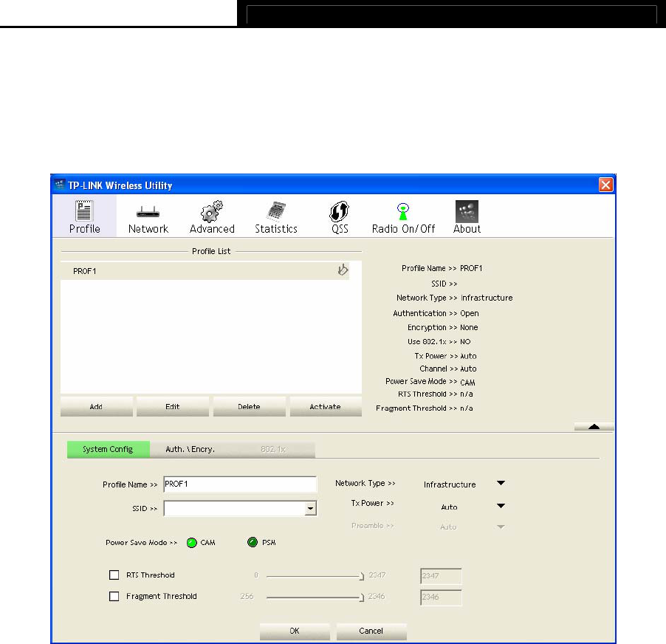Select the PSM power save option
666x644 pixels.
[x=253, y=542]
